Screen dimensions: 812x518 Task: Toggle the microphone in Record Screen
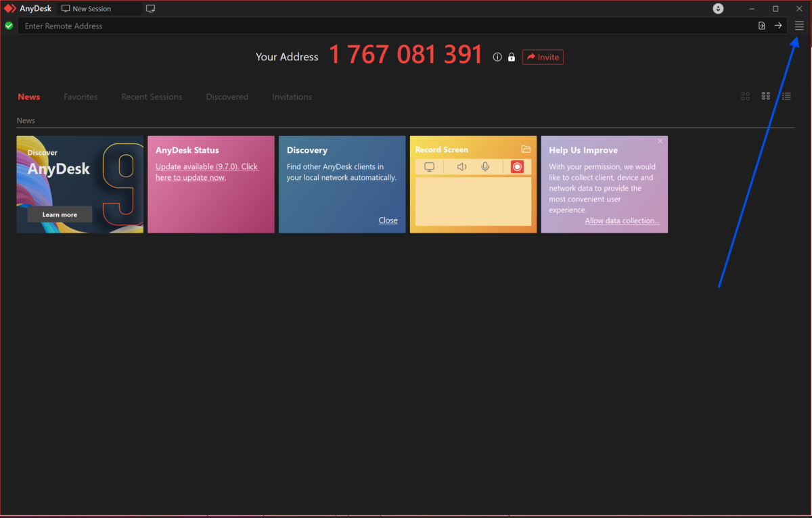pyautogui.click(x=485, y=167)
